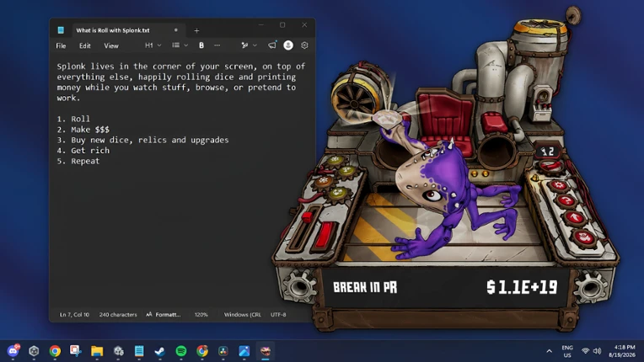The width and height of the screenshot is (644, 362).
Task: Click the tall red rectangular button on the left game panel
Action: tap(326, 234)
